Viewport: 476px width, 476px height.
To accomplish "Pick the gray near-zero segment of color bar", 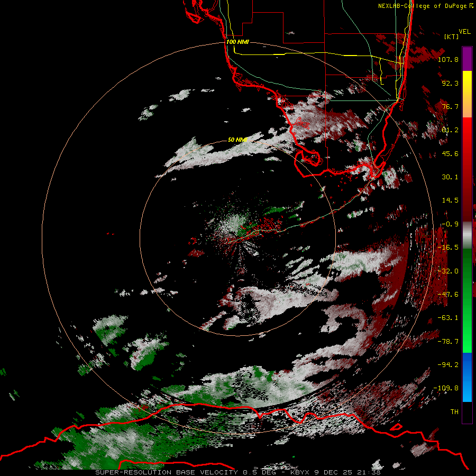I will [467, 234].
